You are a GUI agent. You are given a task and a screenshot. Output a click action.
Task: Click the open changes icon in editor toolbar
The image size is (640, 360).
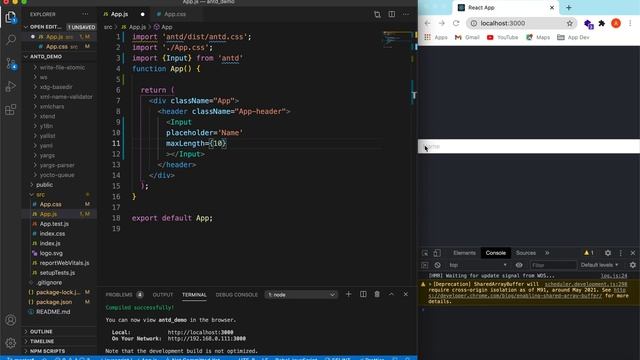(377, 14)
